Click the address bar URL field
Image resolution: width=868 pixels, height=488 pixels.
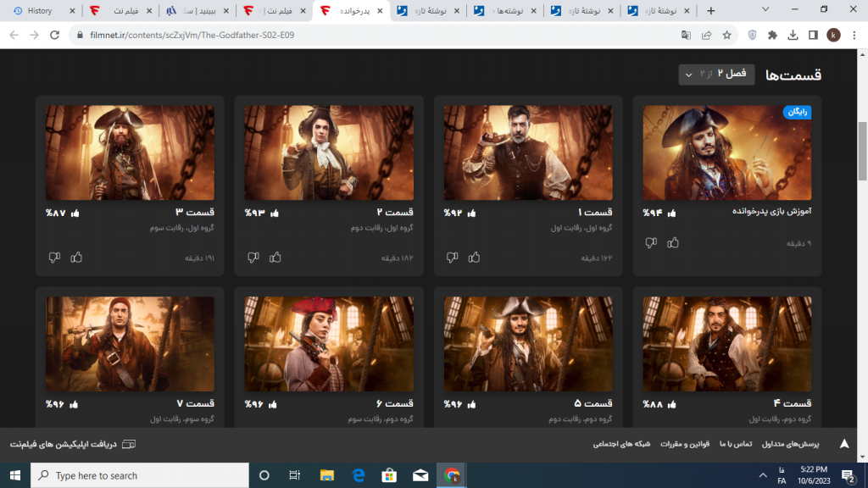click(339, 35)
